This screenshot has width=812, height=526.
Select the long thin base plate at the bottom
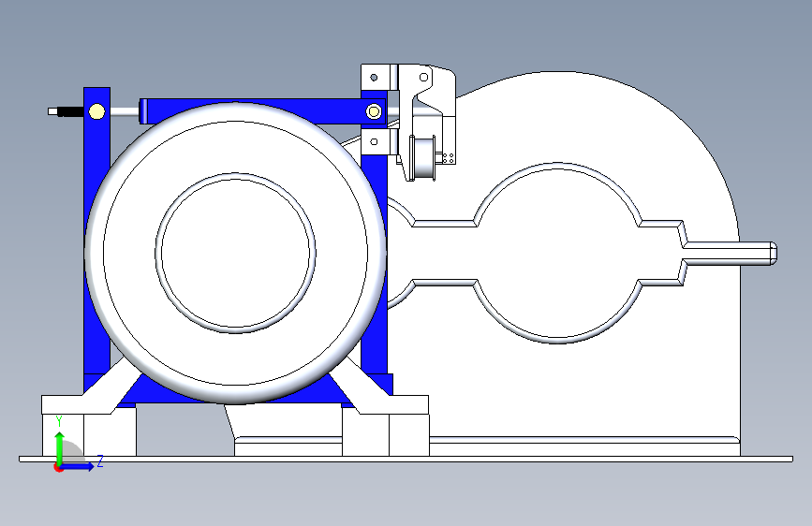[x=406, y=460]
